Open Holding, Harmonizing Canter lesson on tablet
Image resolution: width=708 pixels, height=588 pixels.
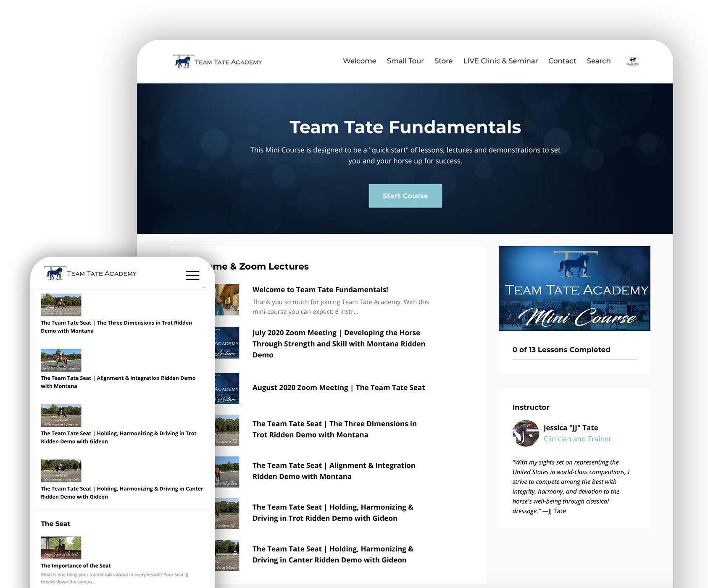(333, 554)
